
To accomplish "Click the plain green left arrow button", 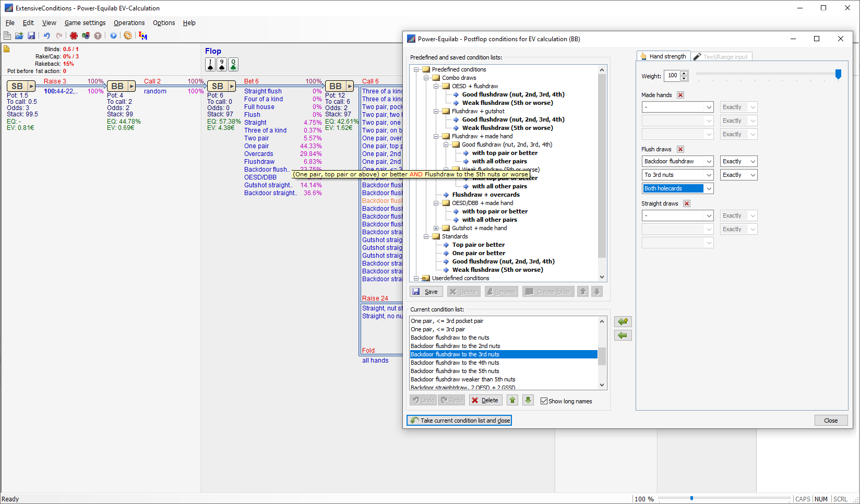I will click(x=623, y=335).
